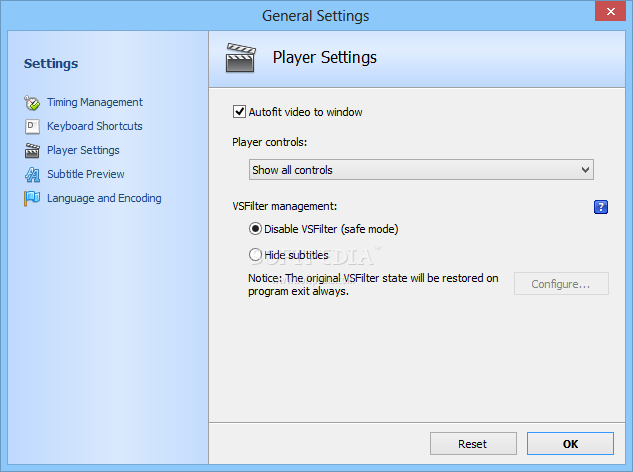Viewport: 633px width, 472px height.
Task: Click the Timing Management stopwatch icon
Action: pos(32,103)
